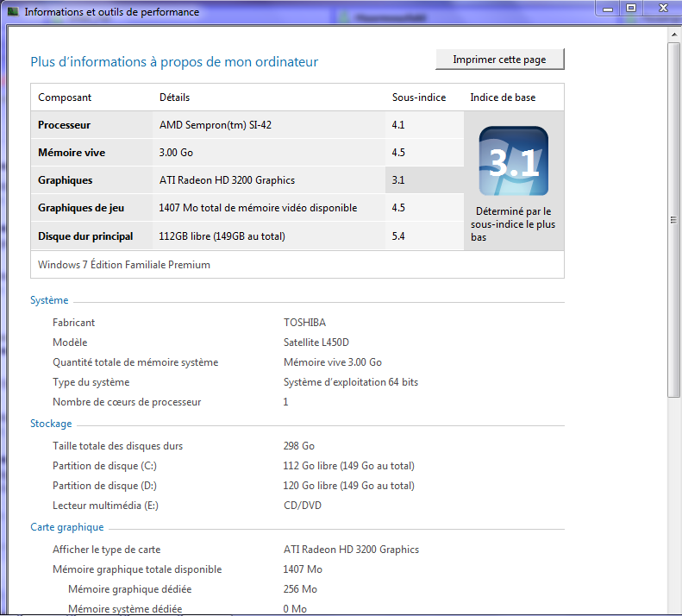Click the 3.1 base score badge
The image size is (682, 616).
click(x=514, y=161)
